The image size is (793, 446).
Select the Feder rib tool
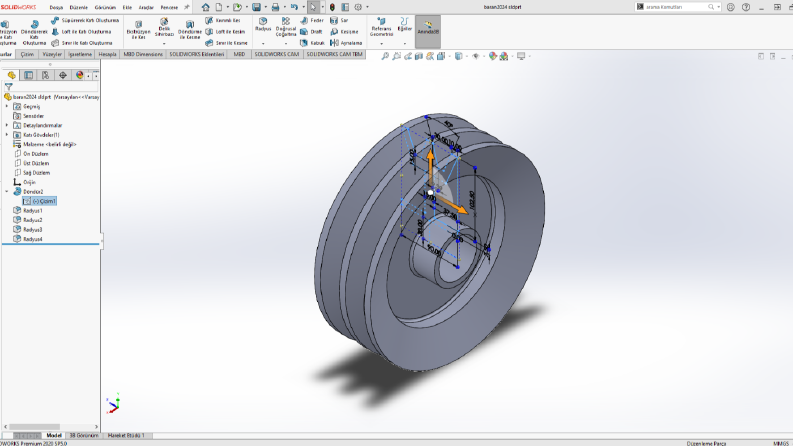(x=312, y=20)
